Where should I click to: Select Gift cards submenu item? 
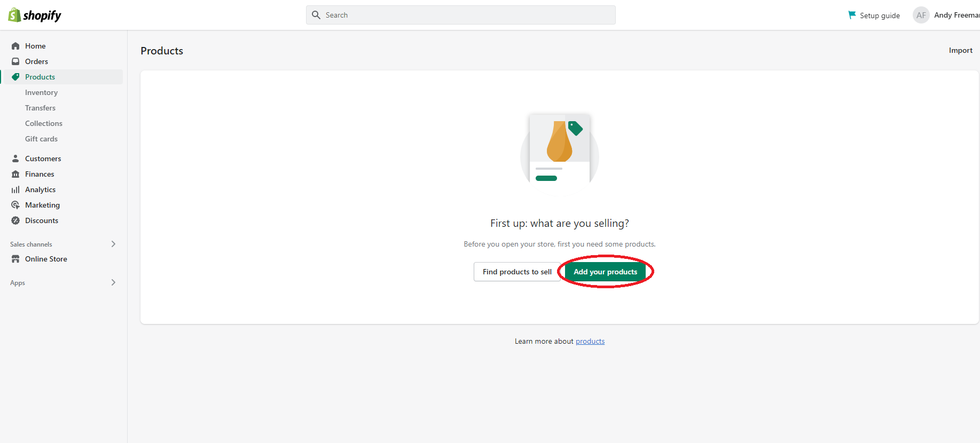pos(41,139)
